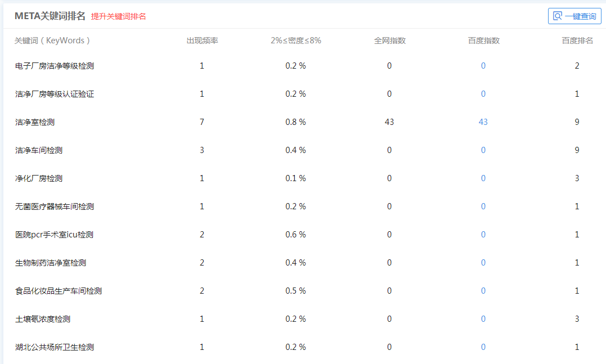This screenshot has height=364, width=606.
Task: Select keyword 生物制药洁净室检测
Action: 51,263
